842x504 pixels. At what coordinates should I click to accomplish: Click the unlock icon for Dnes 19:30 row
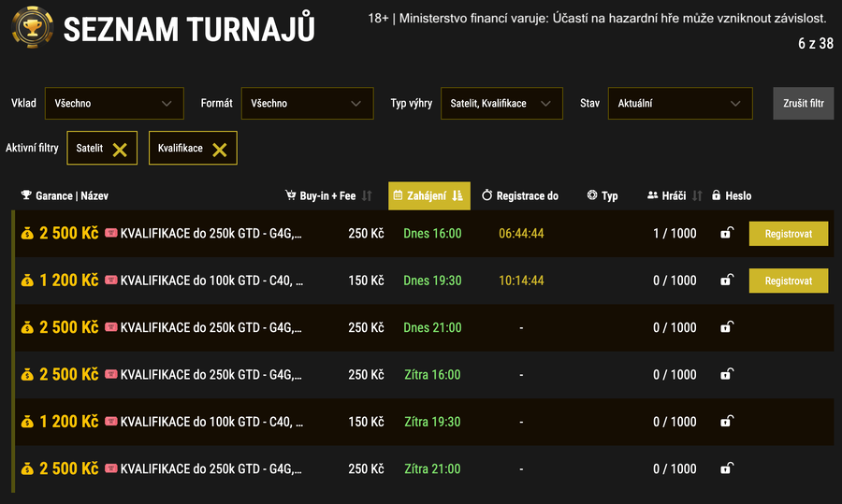click(x=727, y=281)
